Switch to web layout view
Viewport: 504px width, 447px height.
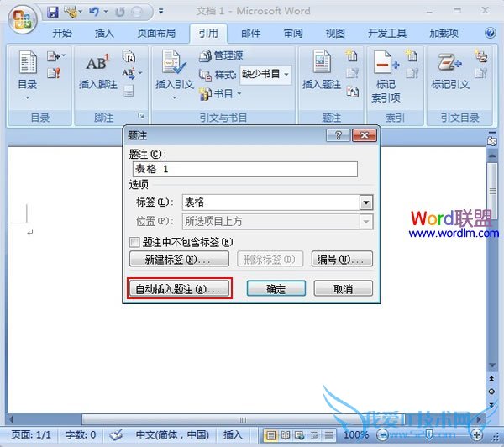[300, 435]
